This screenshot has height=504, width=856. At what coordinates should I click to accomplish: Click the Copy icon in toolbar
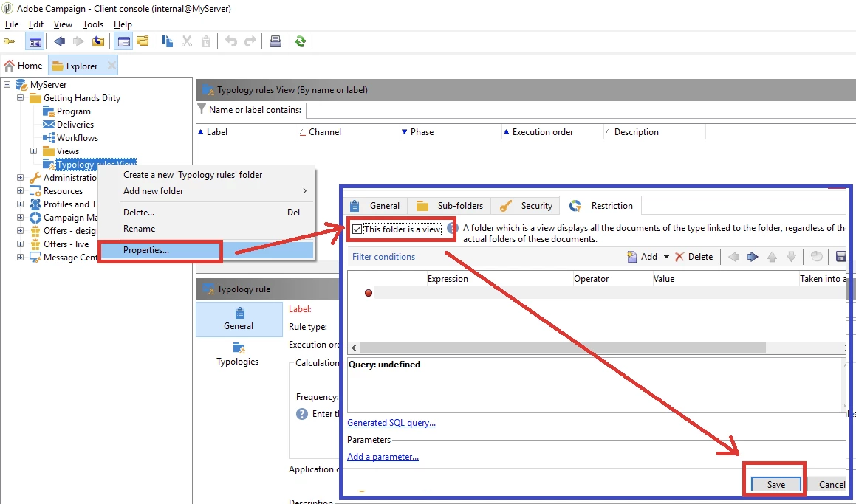pos(168,41)
